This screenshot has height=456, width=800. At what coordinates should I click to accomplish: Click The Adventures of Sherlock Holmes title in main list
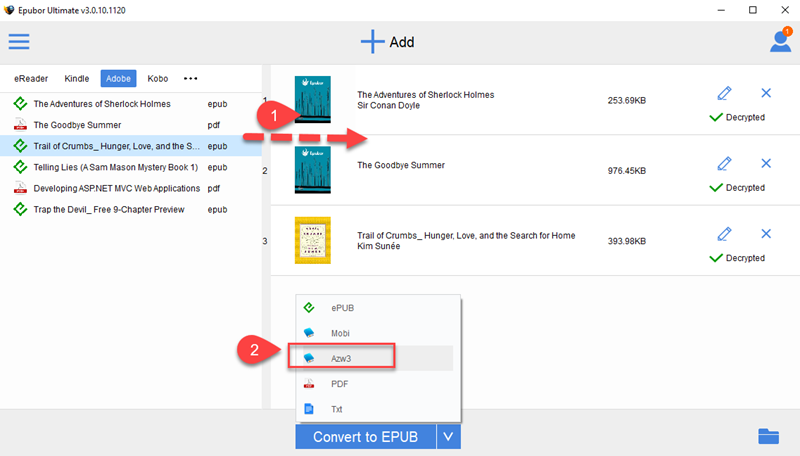[426, 95]
